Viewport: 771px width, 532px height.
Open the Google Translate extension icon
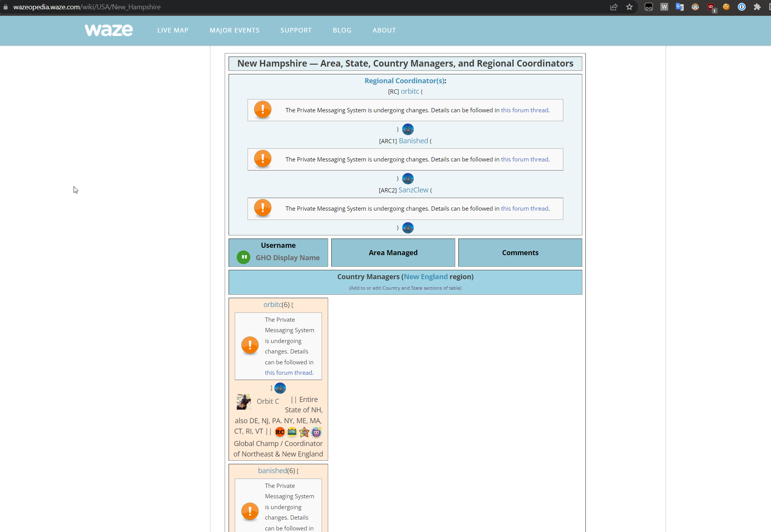tap(679, 7)
